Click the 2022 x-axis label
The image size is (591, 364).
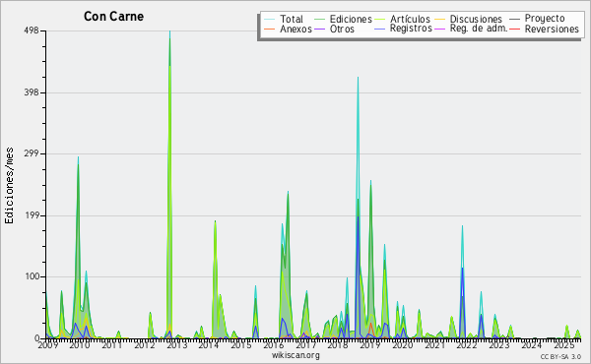[x=467, y=345]
